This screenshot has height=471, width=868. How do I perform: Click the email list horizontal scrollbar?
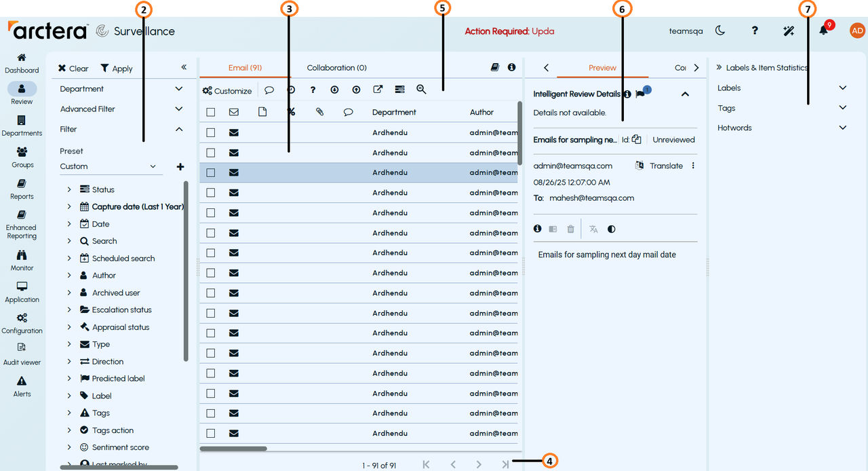(x=233, y=449)
